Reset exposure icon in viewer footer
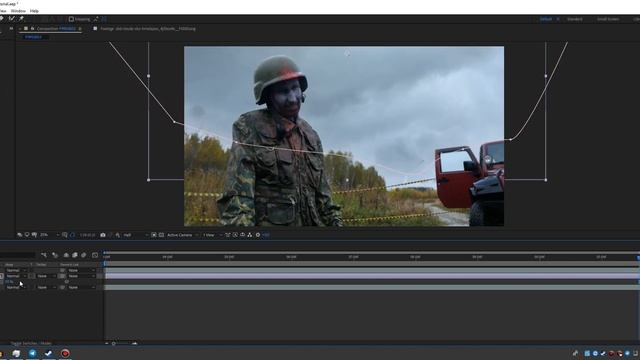 [x=258, y=235]
